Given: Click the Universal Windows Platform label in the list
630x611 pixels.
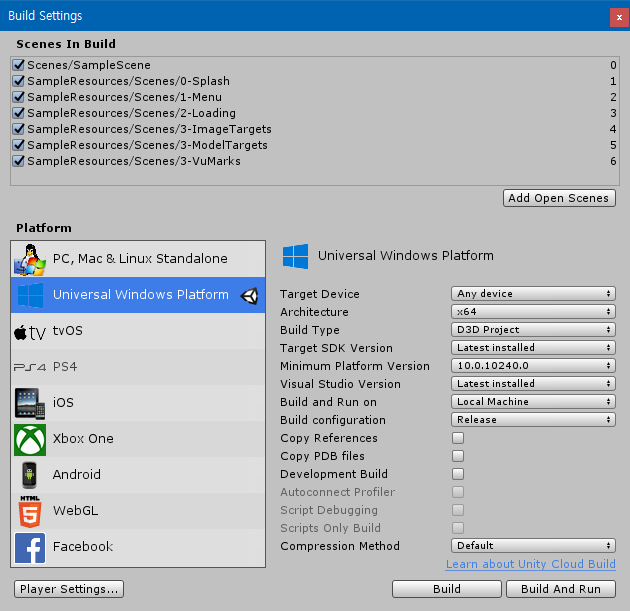Looking at the screenshot, I should coord(141,295).
